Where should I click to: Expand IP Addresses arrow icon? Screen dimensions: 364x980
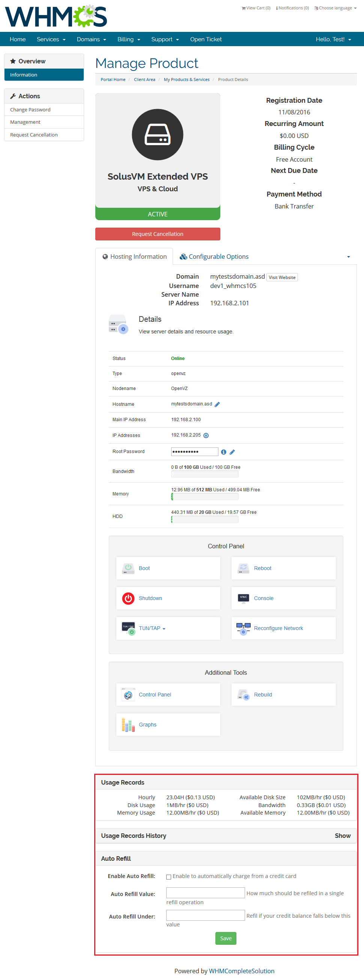[206, 435]
